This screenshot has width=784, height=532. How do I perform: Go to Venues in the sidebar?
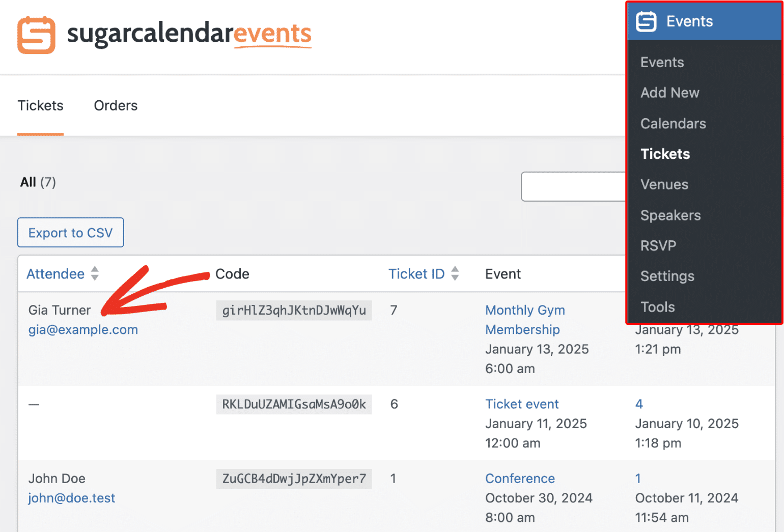click(664, 184)
